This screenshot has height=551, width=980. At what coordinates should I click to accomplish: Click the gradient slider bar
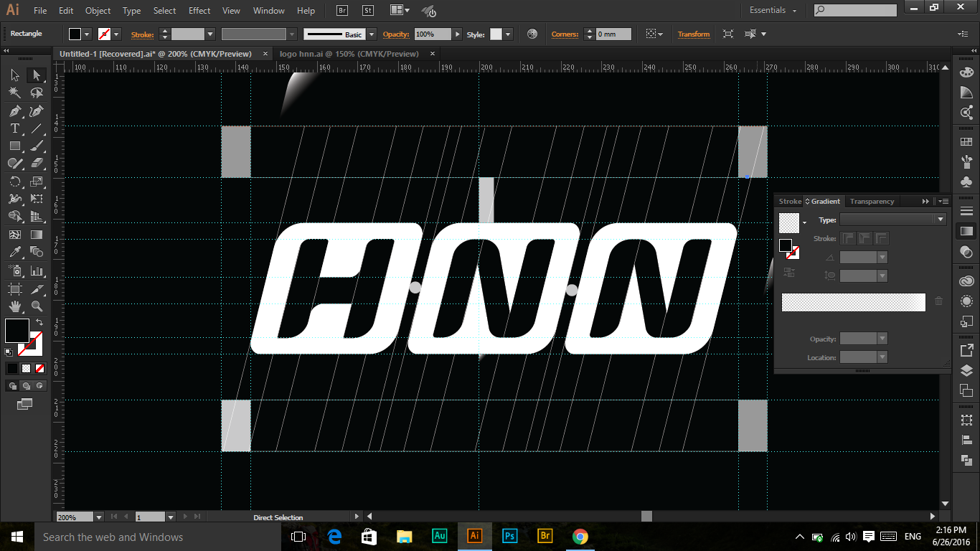[x=853, y=302]
